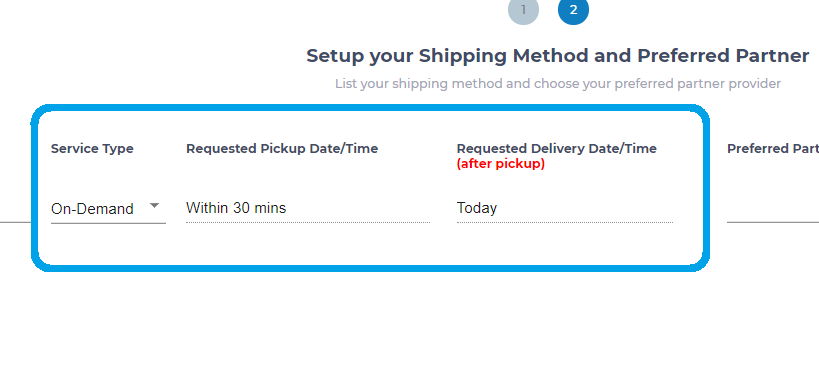The height and width of the screenshot is (365, 819).
Task: Click the blue rounded highlight border
Action: (370, 108)
